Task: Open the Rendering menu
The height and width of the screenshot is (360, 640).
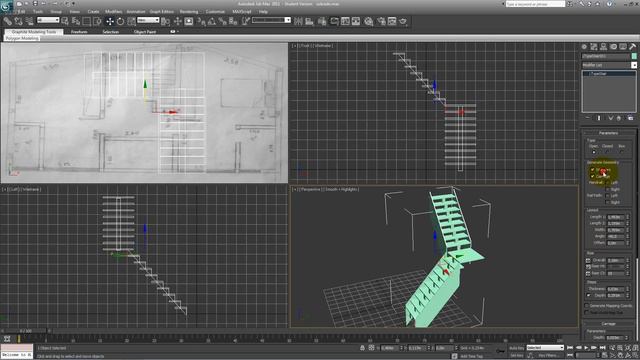Action: point(189,12)
